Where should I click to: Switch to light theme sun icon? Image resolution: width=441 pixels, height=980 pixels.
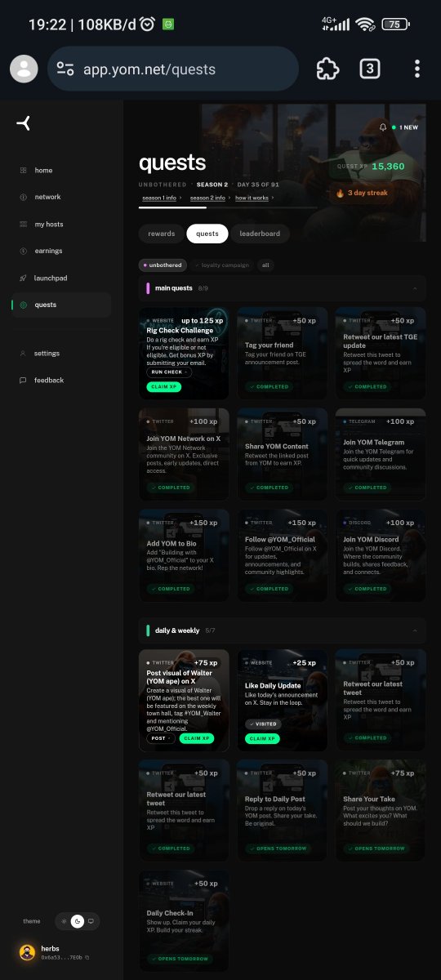click(x=65, y=921)
